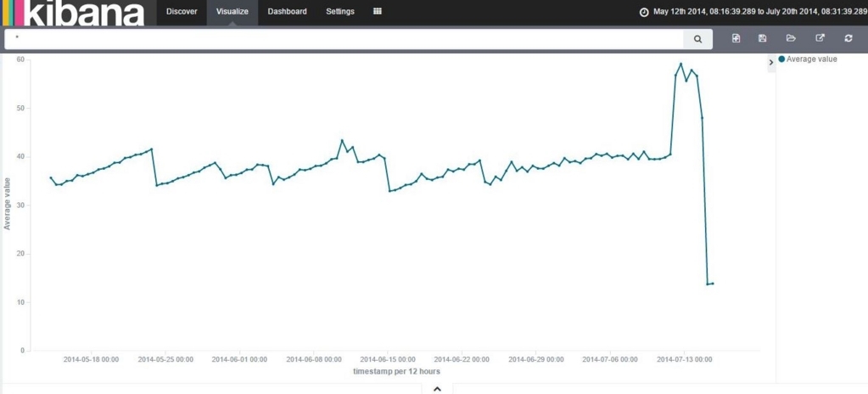
Task: Select the Average value legend color dot
Action: coord(781,59)
